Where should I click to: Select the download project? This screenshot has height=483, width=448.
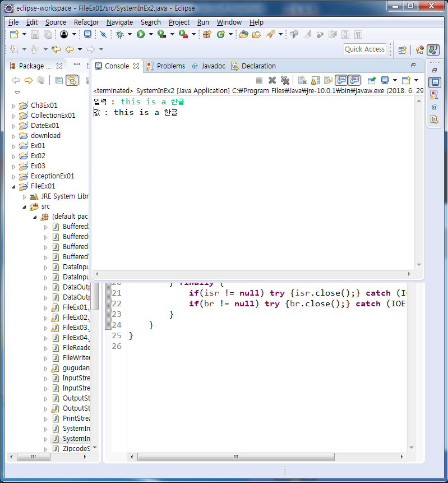45,136
